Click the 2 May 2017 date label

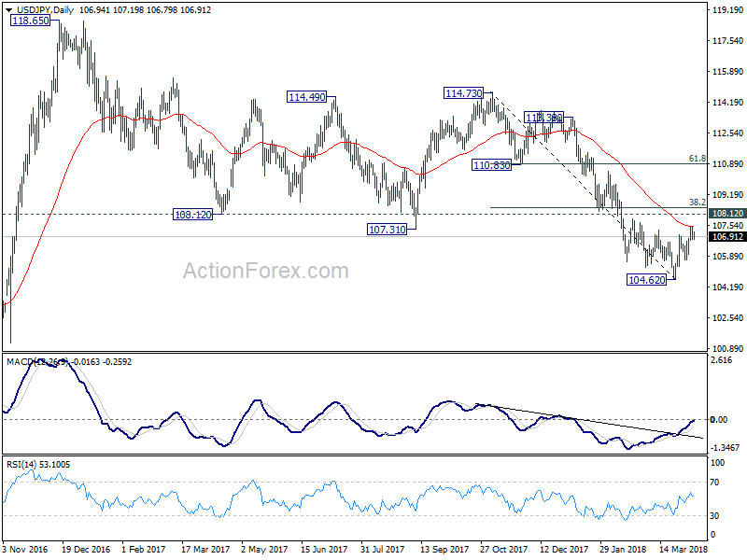click(264, 549)
